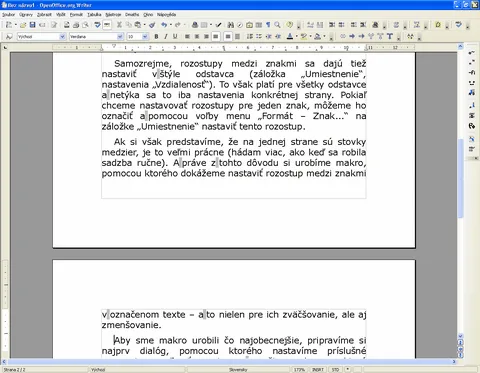This screenshot has height=373, width=480.
Task: Select the Format Paintbrush icon
Action: [x=152, y=25]
